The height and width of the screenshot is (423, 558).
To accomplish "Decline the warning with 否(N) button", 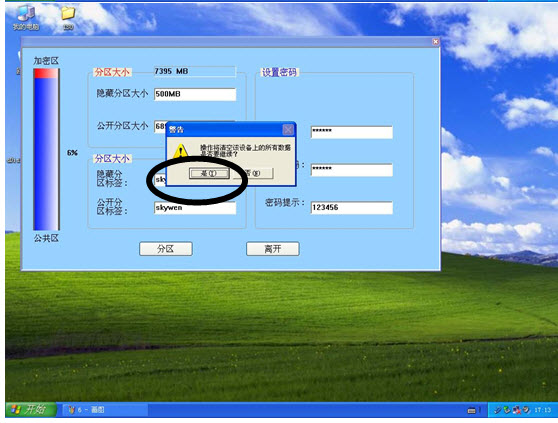I will 253,173.
